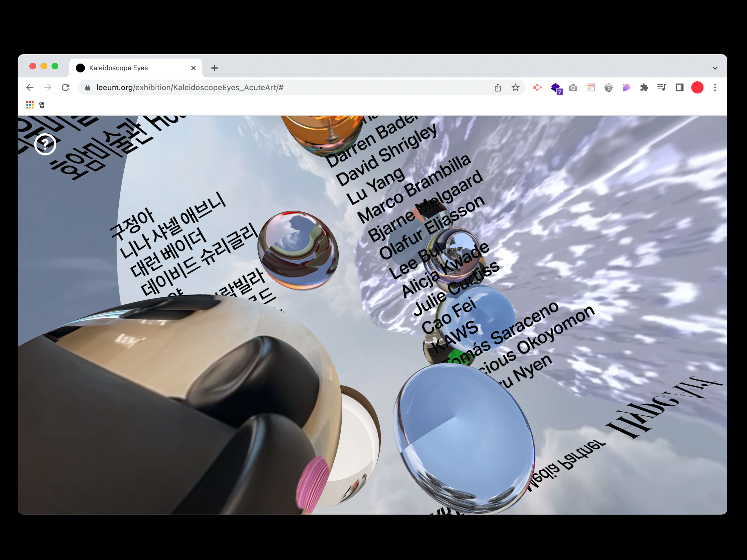Bookmark this page with star icon
Viewport: 747px width, 560px height.
(x=515, y=88)
